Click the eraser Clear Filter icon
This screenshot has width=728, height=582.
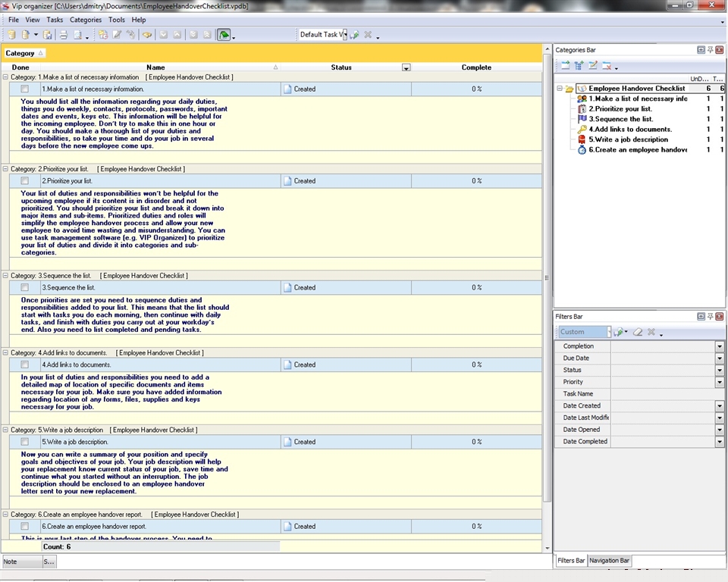[638, 332]
